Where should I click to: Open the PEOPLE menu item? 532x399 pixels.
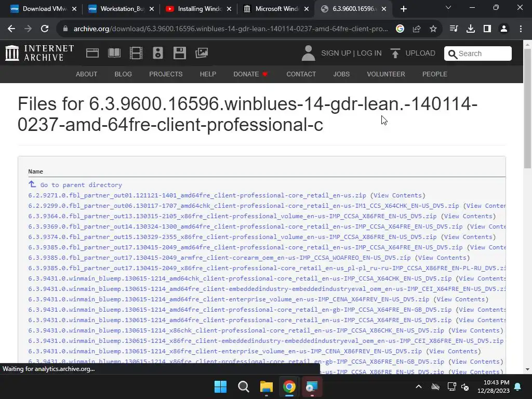point(435,74)
